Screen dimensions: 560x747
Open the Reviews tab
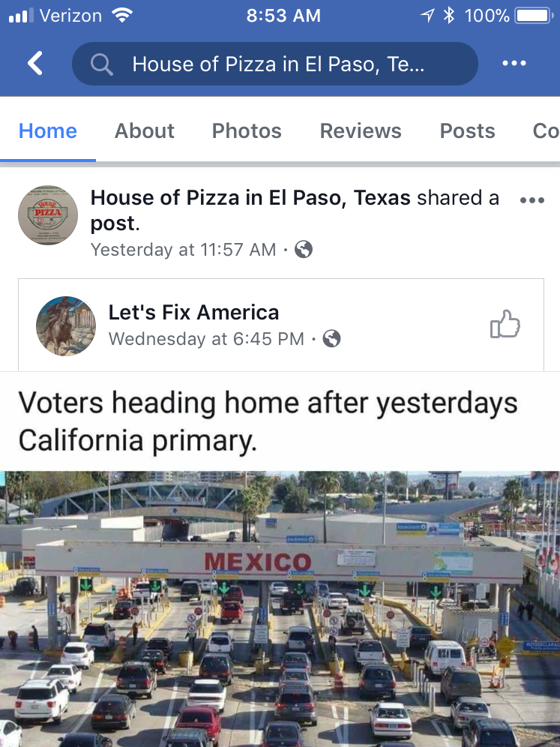pos(361,131)
